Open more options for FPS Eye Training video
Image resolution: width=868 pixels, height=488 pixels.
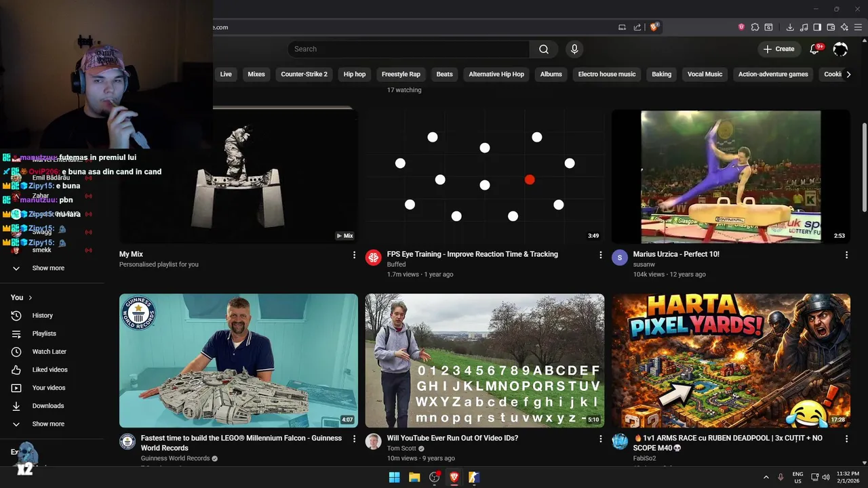600,255
